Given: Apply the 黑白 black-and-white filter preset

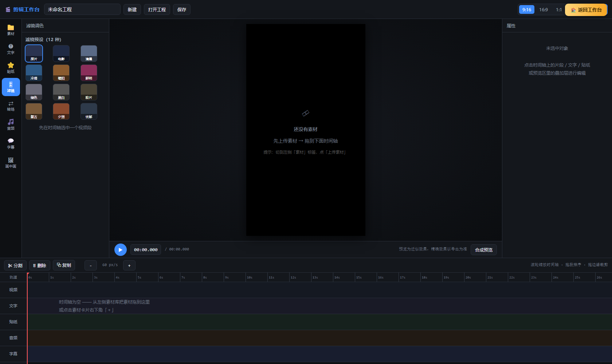Looking at the screenshot, I should (61, 92).
